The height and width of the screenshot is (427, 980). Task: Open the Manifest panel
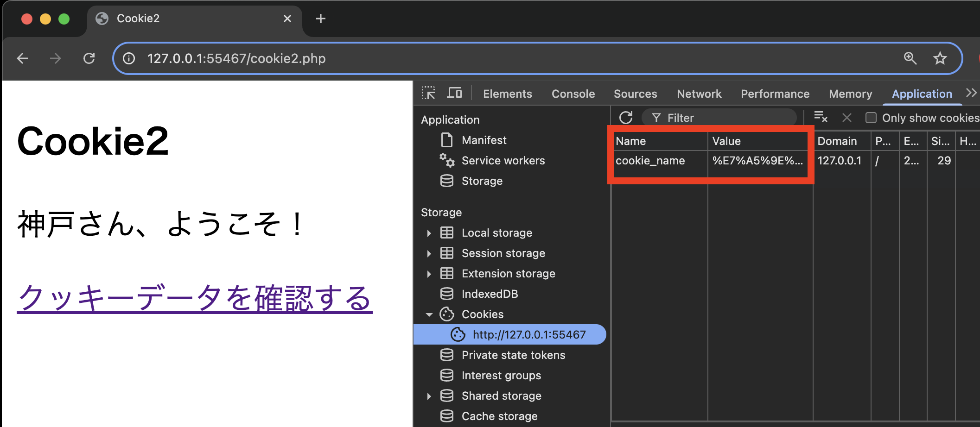pos(484,140)
